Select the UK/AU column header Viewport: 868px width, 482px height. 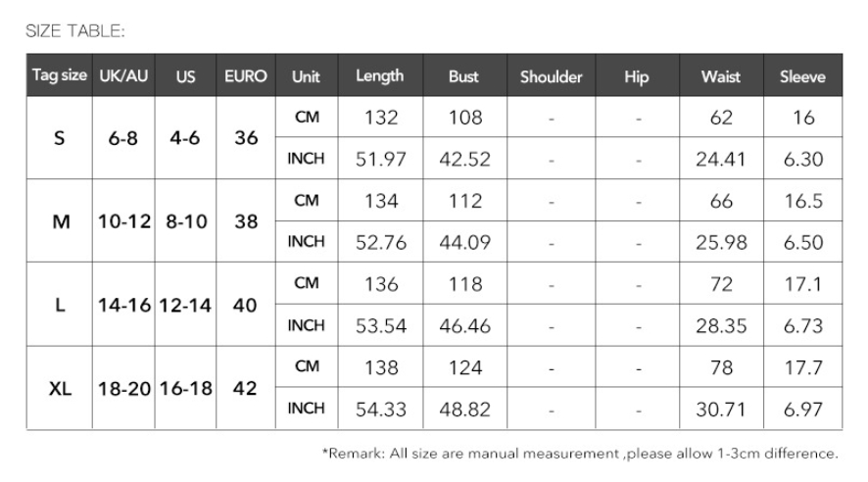pos(123,75)
